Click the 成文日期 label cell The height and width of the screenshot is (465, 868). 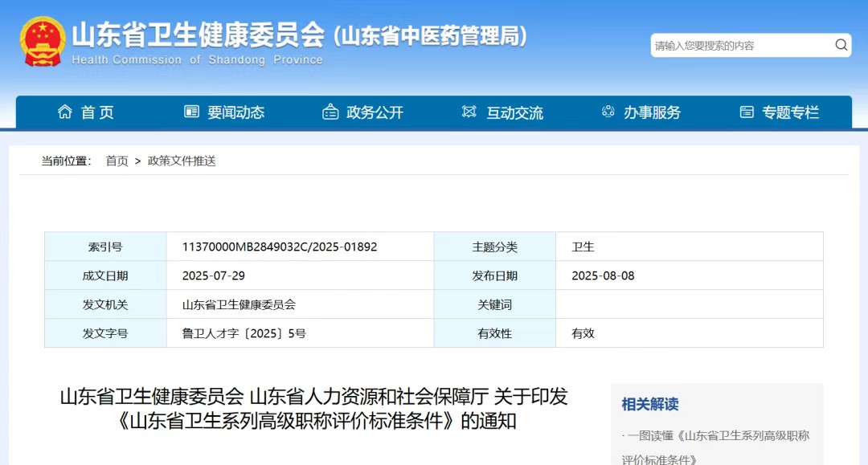coord(105,275)
